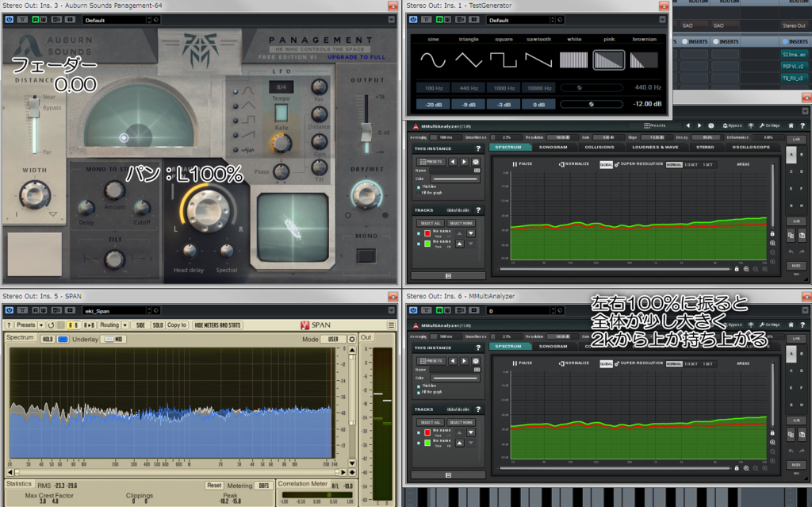The height and width of the screenshot is (507, 812).
Task: Click the upper MMultiAnalyzer Settings wrench
Action: pyautogui.click(x=769, y=126)
